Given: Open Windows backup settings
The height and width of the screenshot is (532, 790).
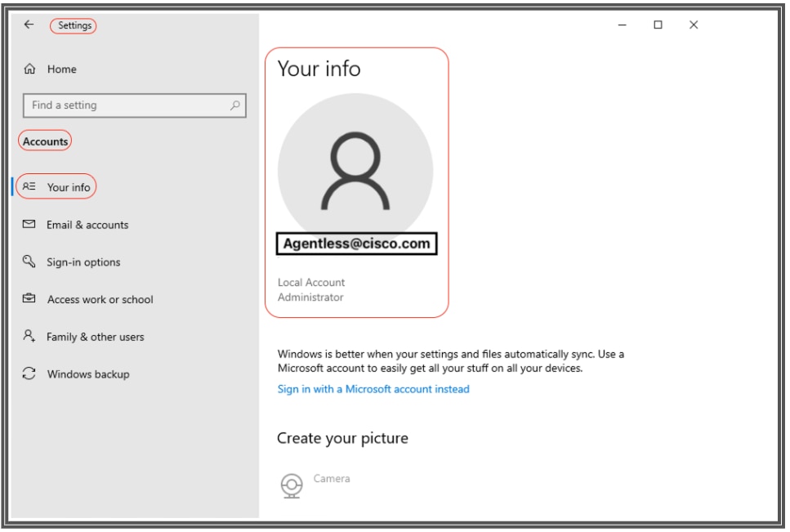Looking at the screenshot, I should click(88, 373).
